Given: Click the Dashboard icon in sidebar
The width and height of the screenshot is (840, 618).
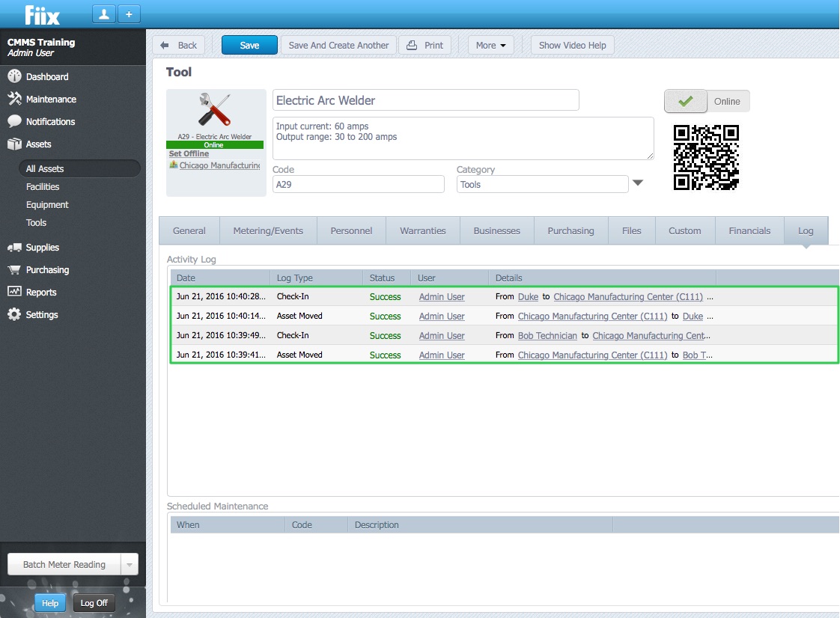Looking at the screenshot, I should pos(14,76).
